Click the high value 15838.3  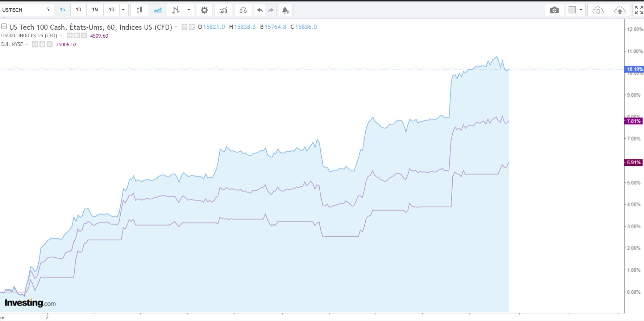pyautogui.click(x=245, y=27)
